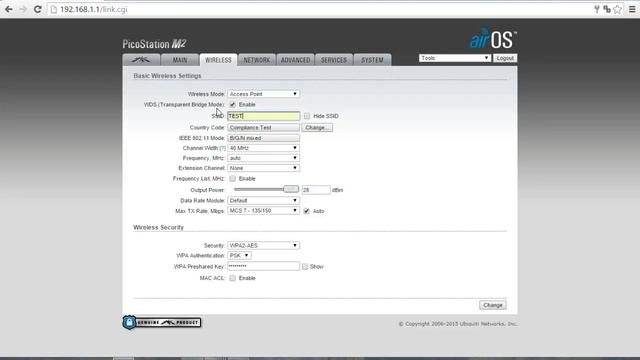Go to the ADVANCED tab
Viewport: 640px width, 360px height.
(x=295, y=60)
